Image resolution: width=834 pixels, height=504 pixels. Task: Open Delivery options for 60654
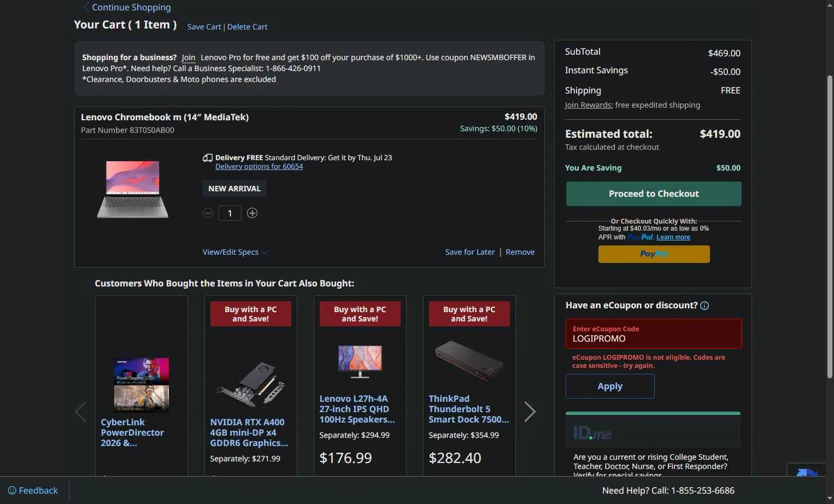pos(259,167)
